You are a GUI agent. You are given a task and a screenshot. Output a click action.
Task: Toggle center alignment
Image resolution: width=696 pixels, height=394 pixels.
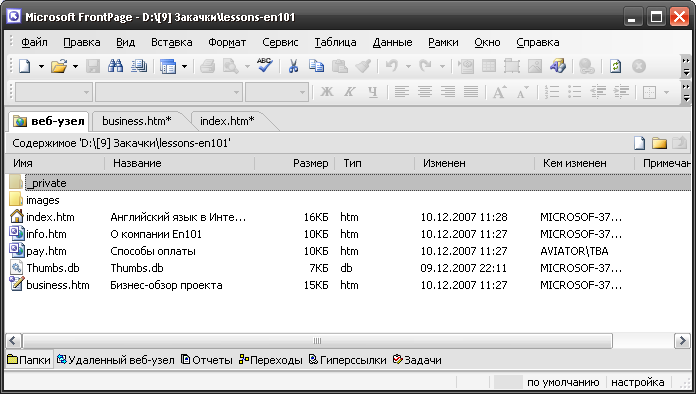pos(425,92)
